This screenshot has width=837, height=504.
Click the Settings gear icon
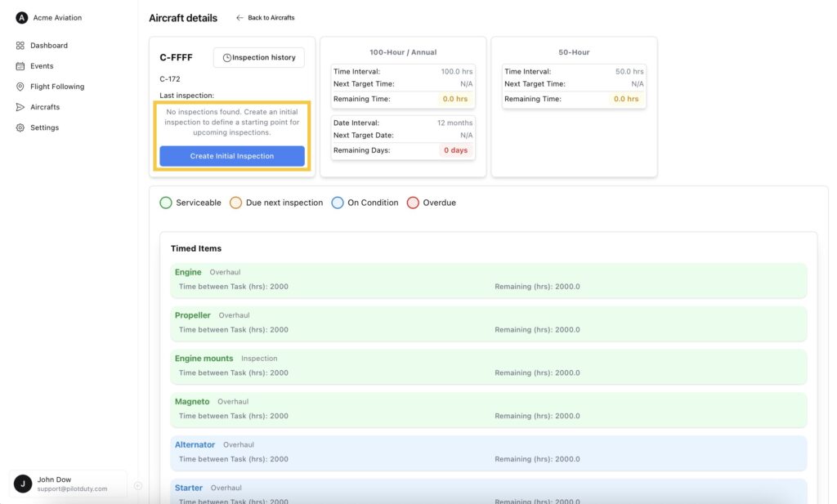[20, 127]
